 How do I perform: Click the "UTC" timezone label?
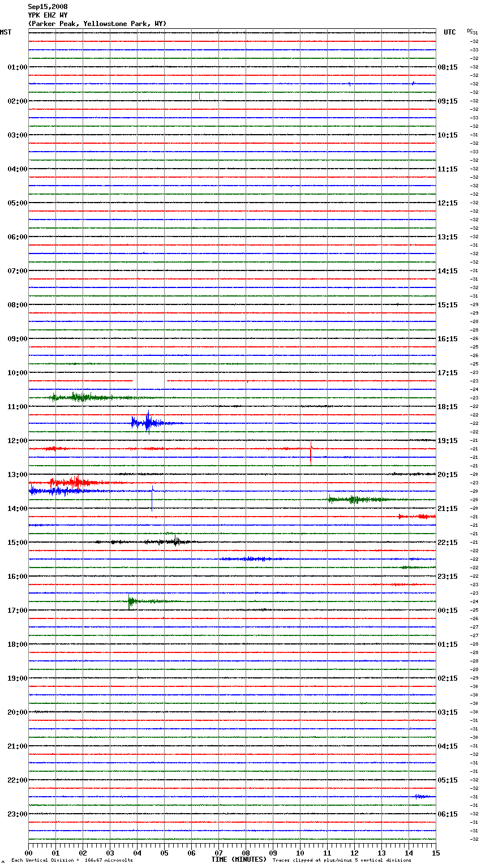[449, 32]
